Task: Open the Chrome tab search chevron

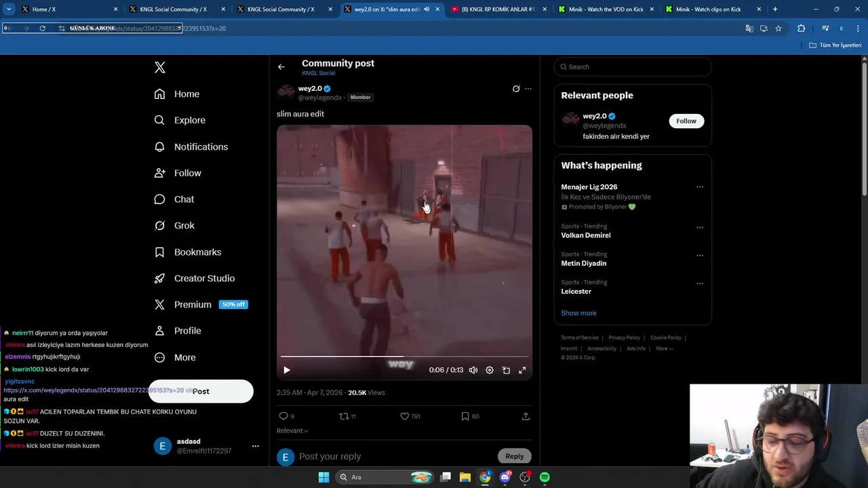Action: click(x=9, y=9)
